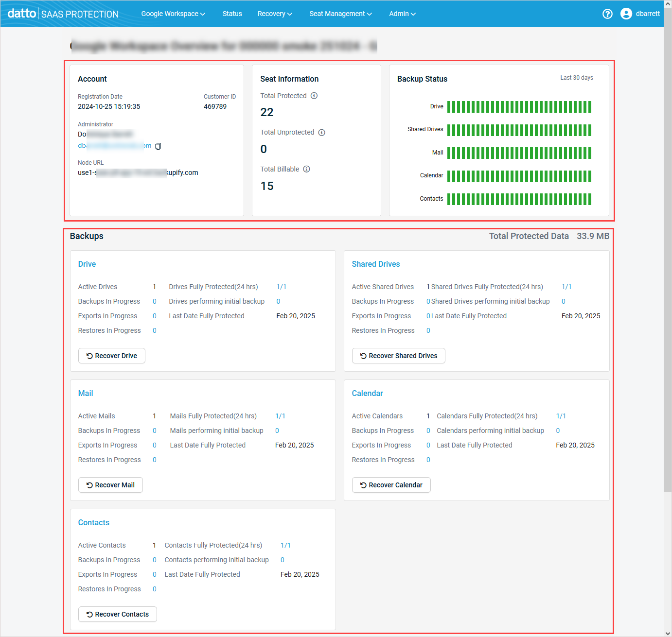The width and height of the screenshot is (672, 637).
Task: Click Calendars Fully Protected 1/1 link
Action: (x=561, y=416)
